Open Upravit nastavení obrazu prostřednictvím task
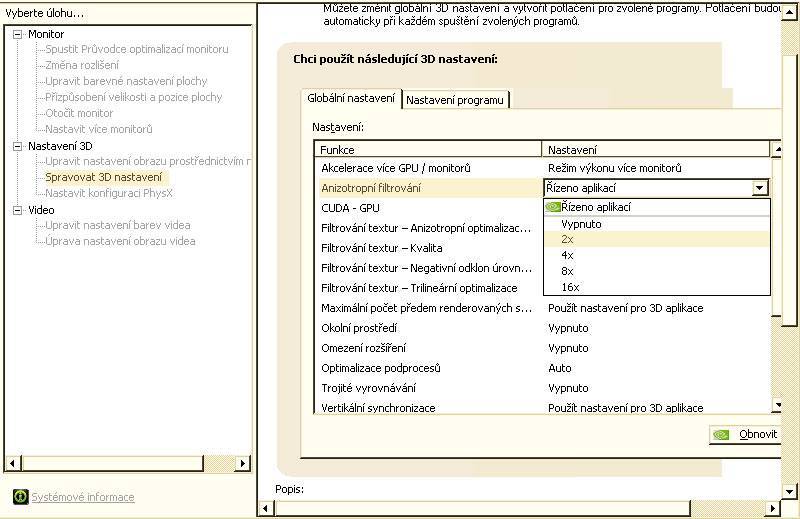 pyautogui.click(x=148, y=161)
